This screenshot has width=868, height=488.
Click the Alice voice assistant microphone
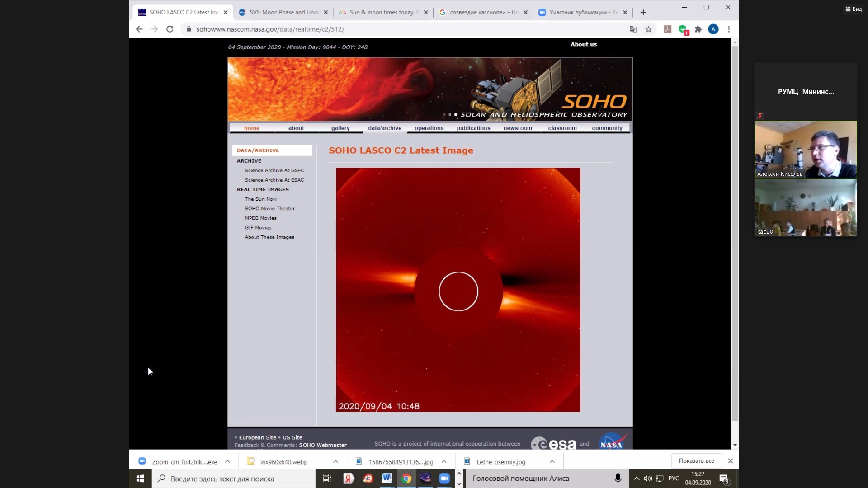pyautogui.click(x=618, y=478)
